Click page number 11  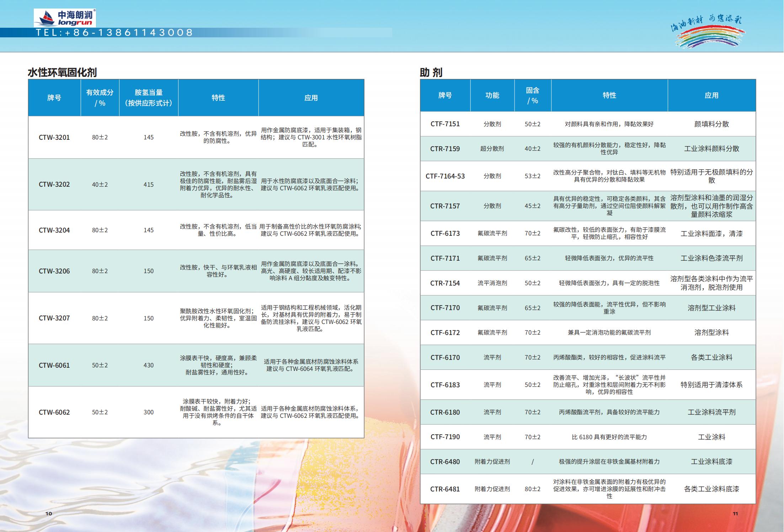point(735,514)
